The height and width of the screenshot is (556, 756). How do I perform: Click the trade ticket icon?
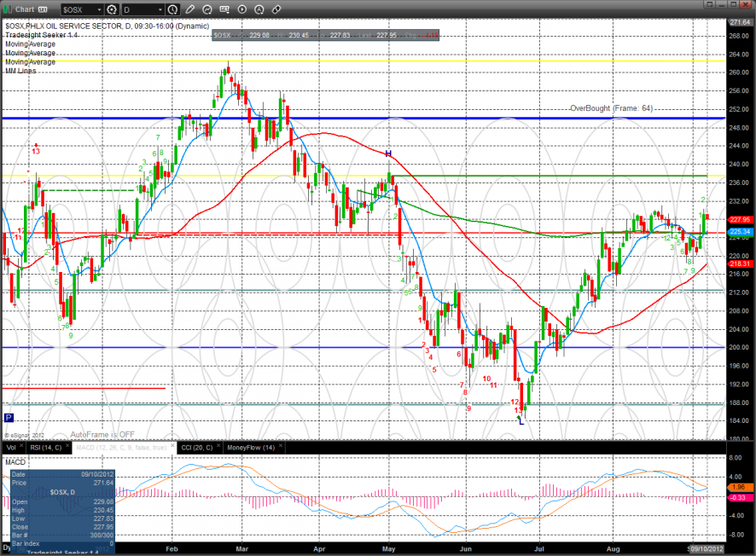click(276, 9)
